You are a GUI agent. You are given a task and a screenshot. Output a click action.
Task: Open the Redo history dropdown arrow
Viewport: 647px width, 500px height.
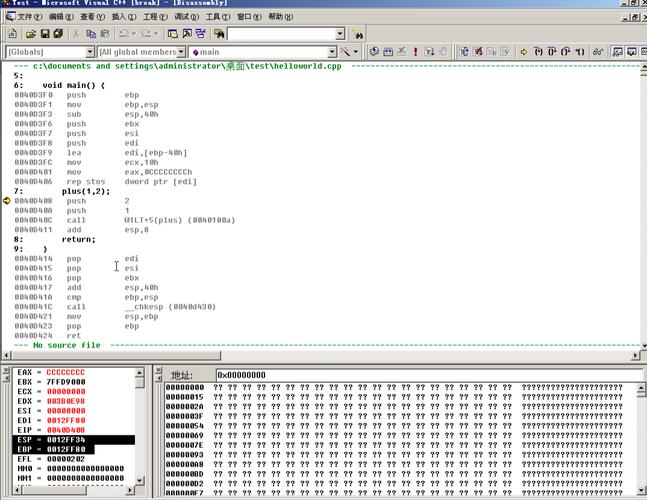click(156, 34)
